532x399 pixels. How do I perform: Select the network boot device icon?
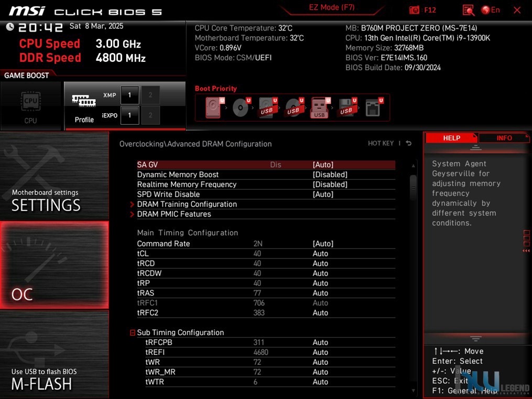(x=374, y=107)
